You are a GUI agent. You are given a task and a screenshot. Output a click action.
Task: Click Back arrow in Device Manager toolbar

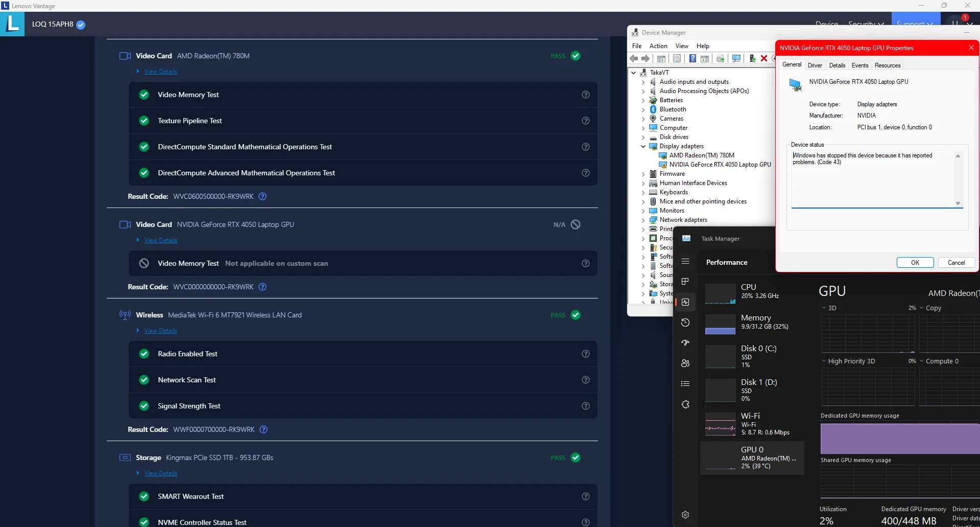[x=634, y=59]
